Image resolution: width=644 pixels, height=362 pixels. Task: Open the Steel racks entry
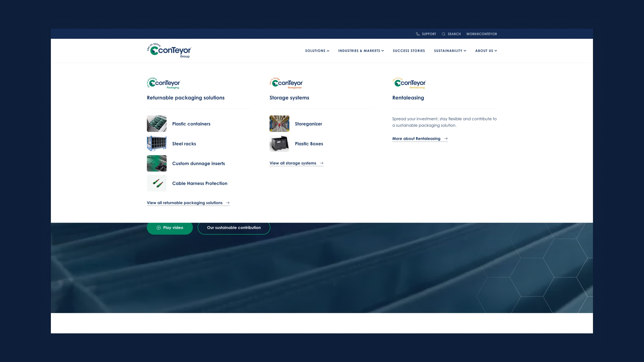184,144
